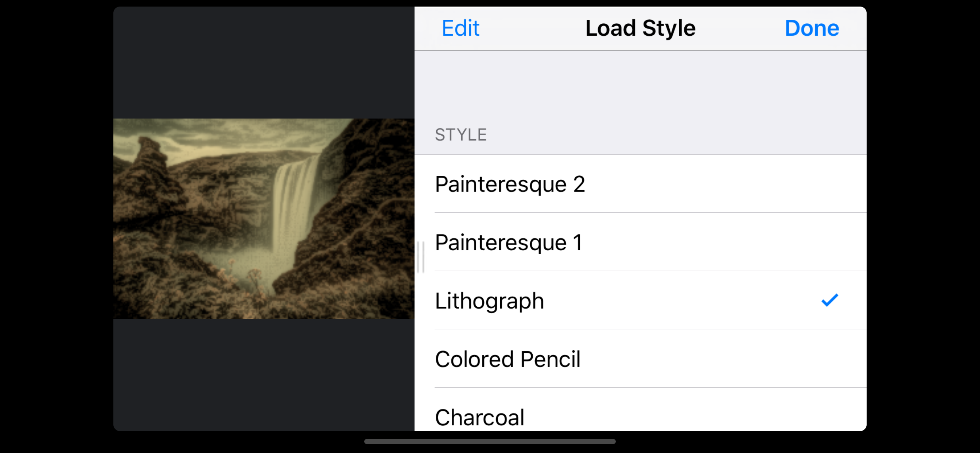Tap Done to close Load Style
The width and height of the screenshot is (980, 453).
pyautogui.click(x=812, y=28)
